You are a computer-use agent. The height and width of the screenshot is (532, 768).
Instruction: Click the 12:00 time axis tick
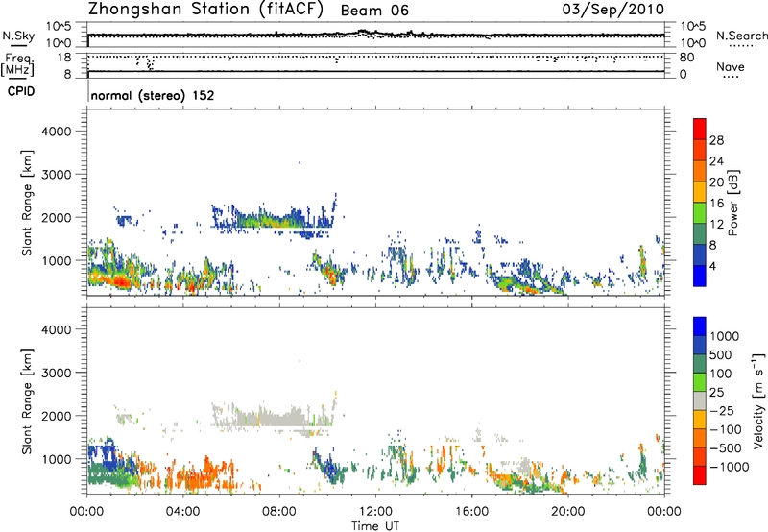[x=375, y=512]
